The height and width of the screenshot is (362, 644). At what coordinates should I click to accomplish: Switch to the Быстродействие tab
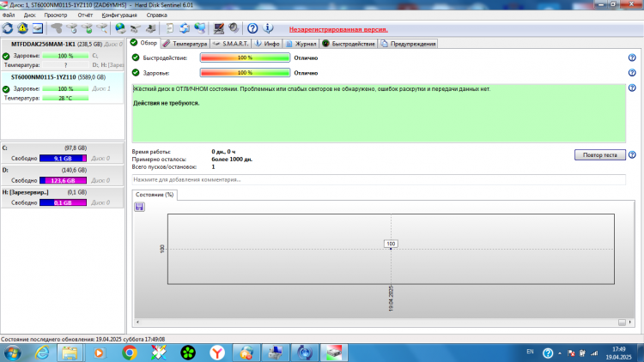pos(349,44)
